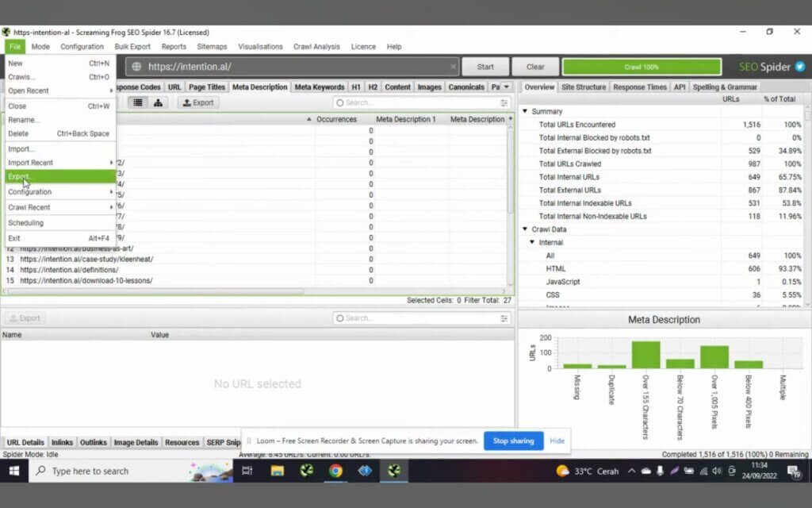Collapse the Internal tree node
This screenshot has height=508, width=812.
[x=532, y=242]
